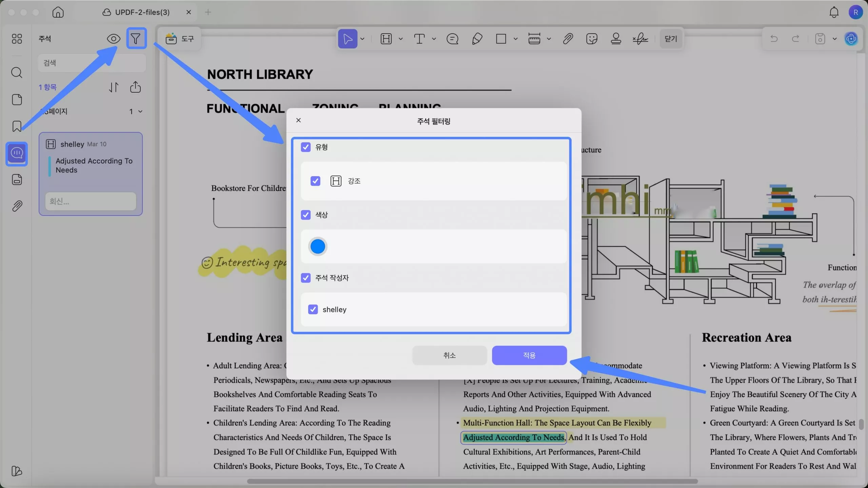
Task: Uncheck the 유형 type checkbox
Action: tap(305, 147)
